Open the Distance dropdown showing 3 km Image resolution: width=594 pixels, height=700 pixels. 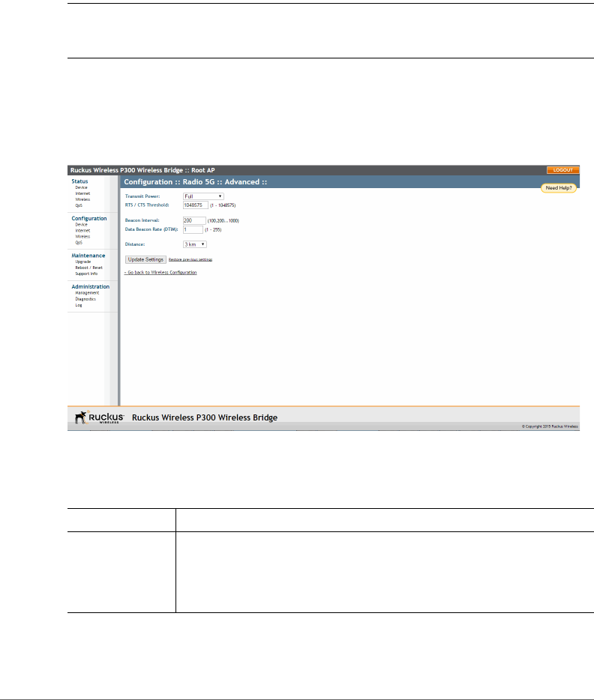[x=195, y=244]
